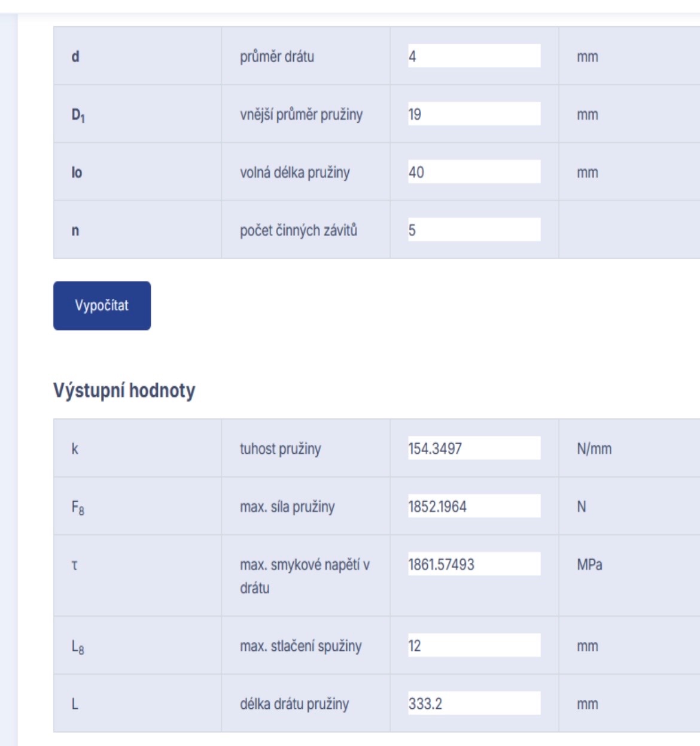Screen dimensions: 700x746
Task: Click the τ symbol in the output table
Action: click(x=75, y=565)
